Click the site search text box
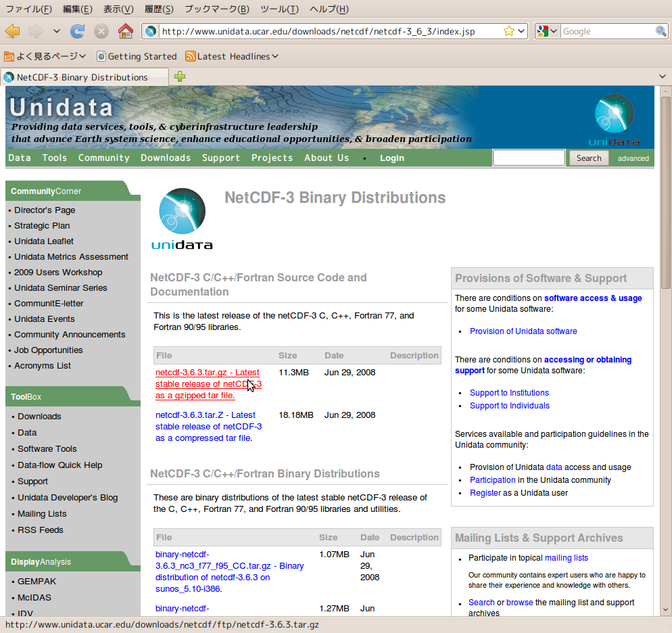Screen dimensions: 672x633 point(529,158)
